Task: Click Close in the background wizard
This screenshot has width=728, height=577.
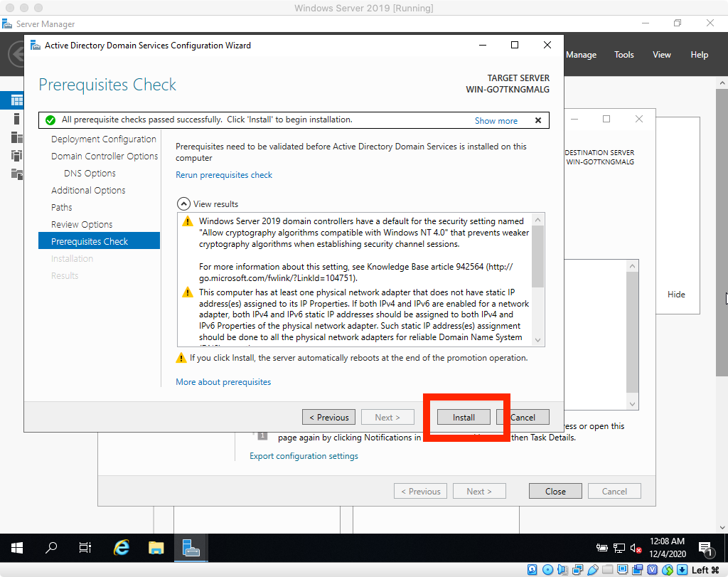Action: pos(555,491)
